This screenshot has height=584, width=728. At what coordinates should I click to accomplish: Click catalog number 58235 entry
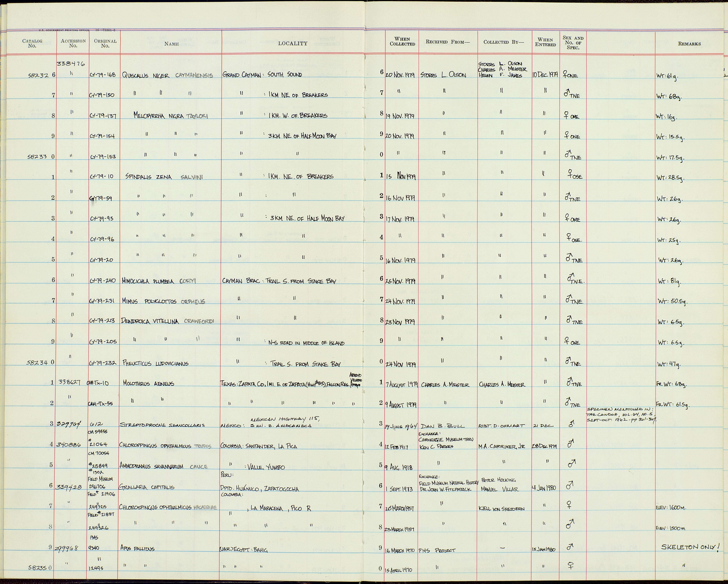(40, 568)
